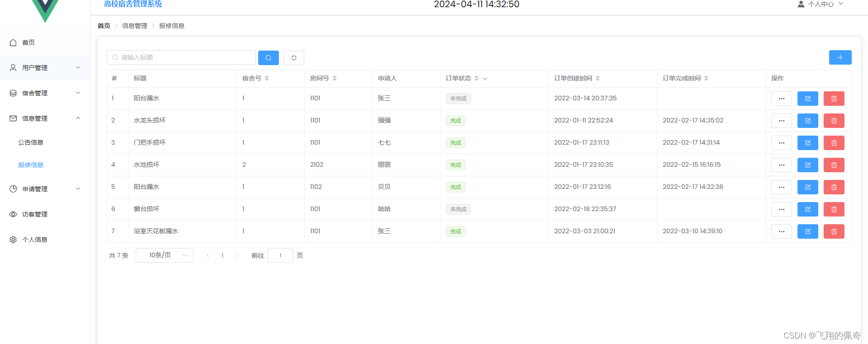Sort by 订单创建时间 column
Screen dimensions: 868x344
[x=598, y=78]
